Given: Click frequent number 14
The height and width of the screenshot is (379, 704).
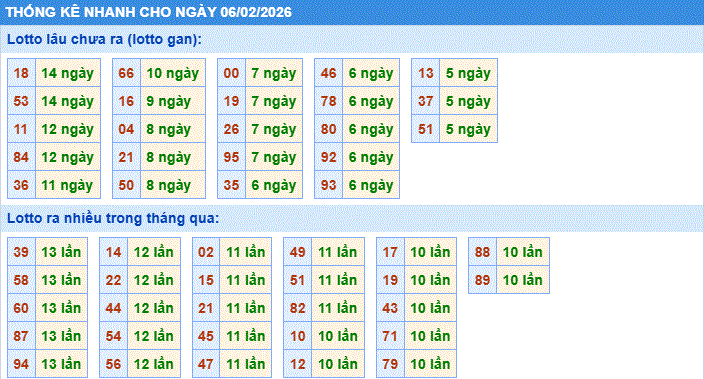Looking at the screenshot, I should click(x=114, y=252).
